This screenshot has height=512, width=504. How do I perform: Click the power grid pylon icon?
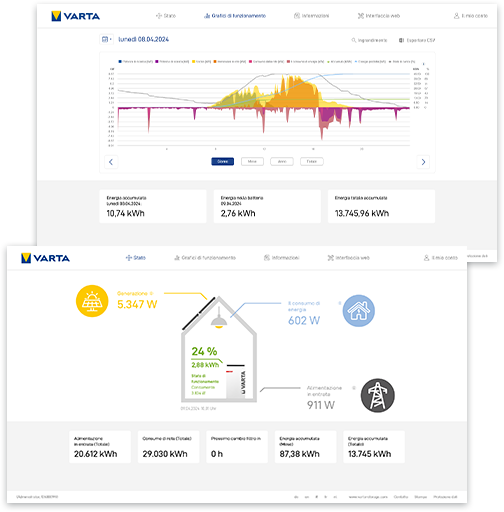point(378,396)
